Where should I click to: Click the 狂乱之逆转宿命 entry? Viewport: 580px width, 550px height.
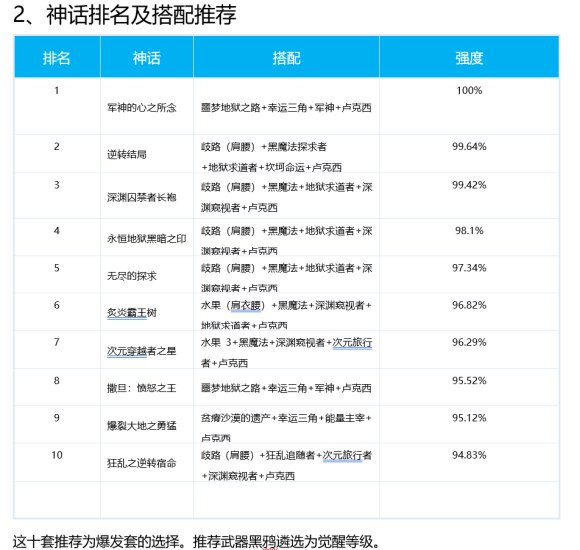tap(142, 463)
